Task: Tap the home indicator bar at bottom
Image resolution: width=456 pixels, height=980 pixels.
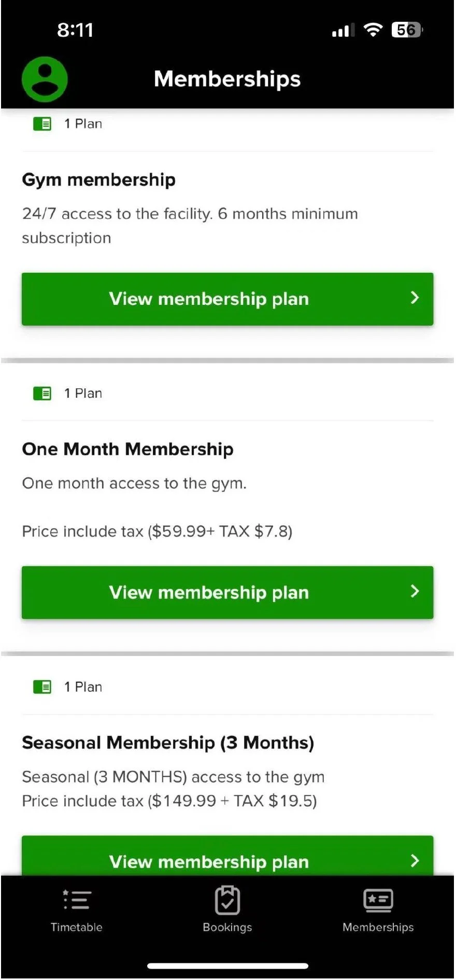Action: tap(228, 966)
